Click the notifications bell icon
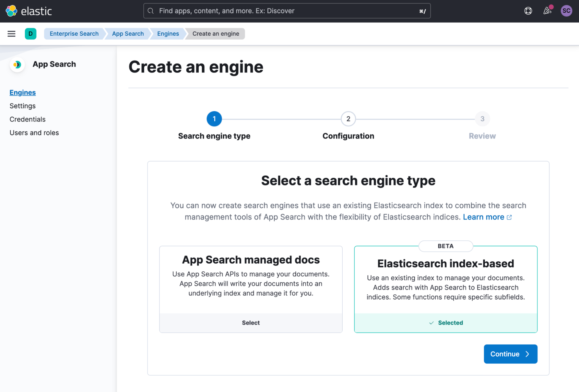 pyautogui.click(x=547, y=11)
